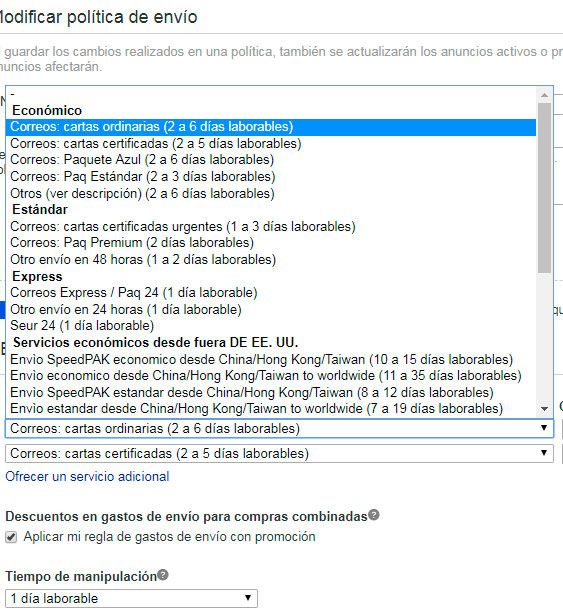Click the dropdown list scroll-down arrow
Image resolution: width=563 pixels, height=612 pixels.
(544, 409)
